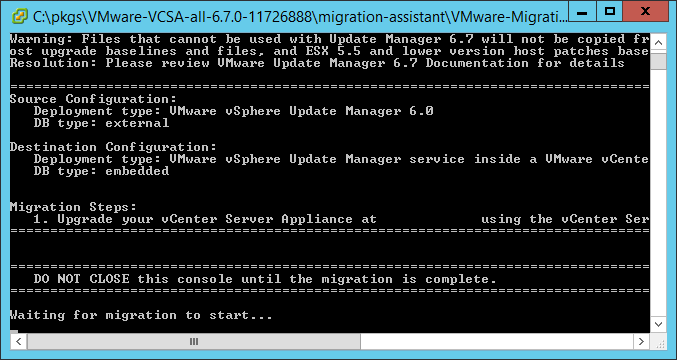Click line starting 'ost upgrade baselines and files'
Image resolution: width=677 pixels, height=360 pixels.
(329, 51)
